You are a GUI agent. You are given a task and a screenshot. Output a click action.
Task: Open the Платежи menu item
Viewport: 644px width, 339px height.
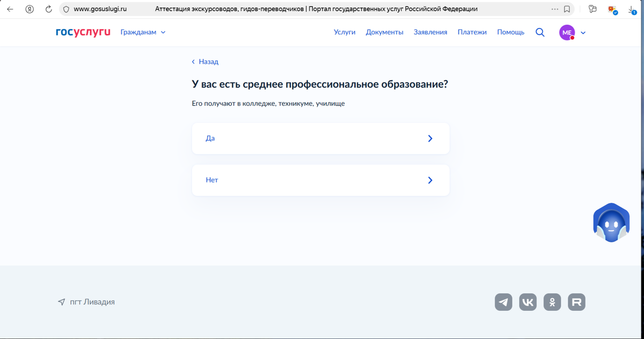point(472,32)
